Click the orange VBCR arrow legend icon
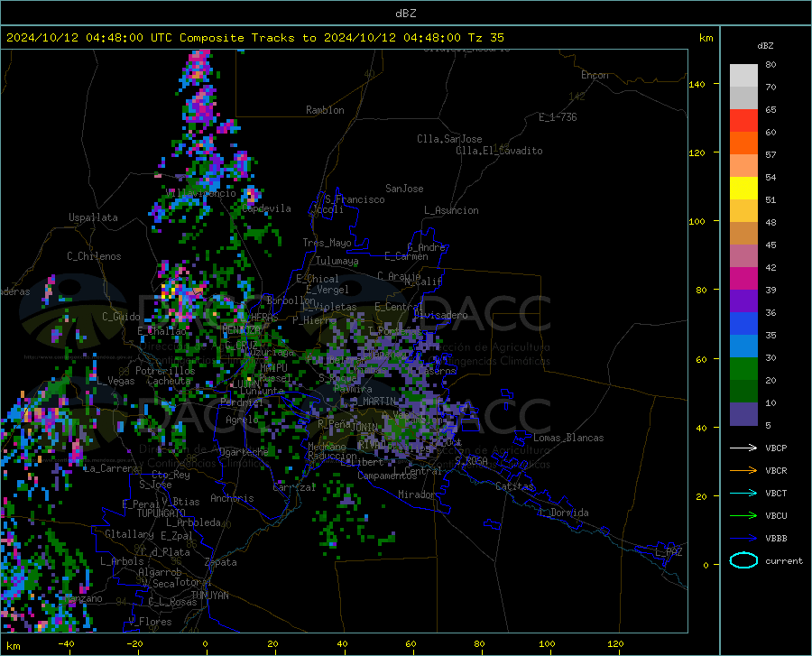This screenshot has height=656, width=812. coord(743,471)
